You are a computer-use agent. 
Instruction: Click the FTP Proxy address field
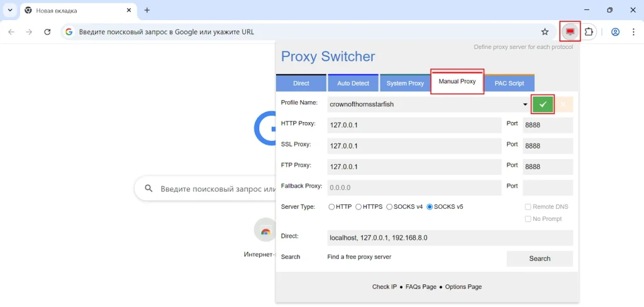coord(414,167)
